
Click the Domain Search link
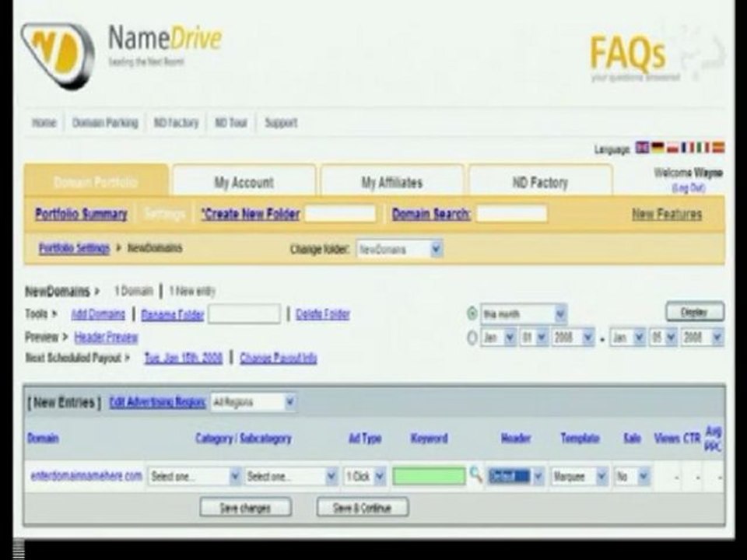click(x=431, y=214)
